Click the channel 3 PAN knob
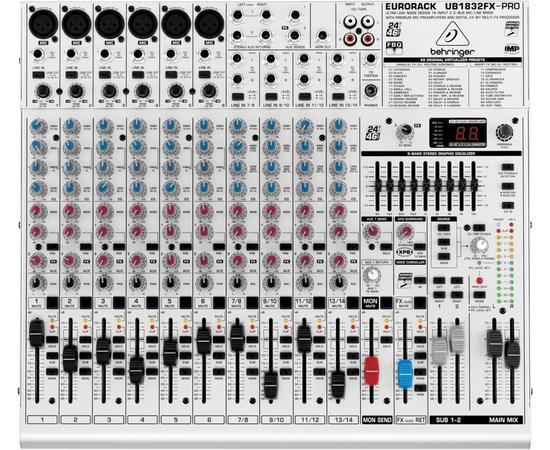 [x=103, y=282]
